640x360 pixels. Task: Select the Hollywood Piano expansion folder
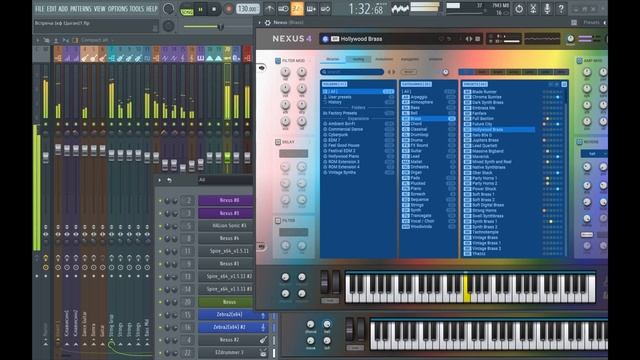[358, 156]
